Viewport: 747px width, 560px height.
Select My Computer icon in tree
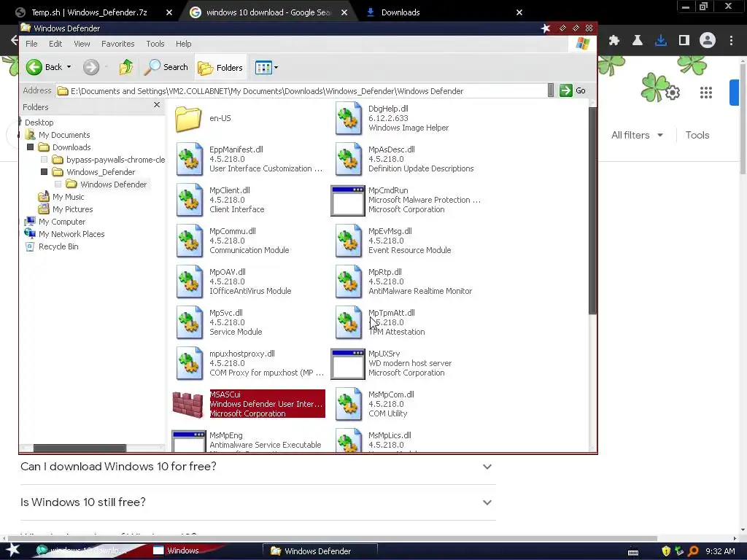(x=30, y=222)
